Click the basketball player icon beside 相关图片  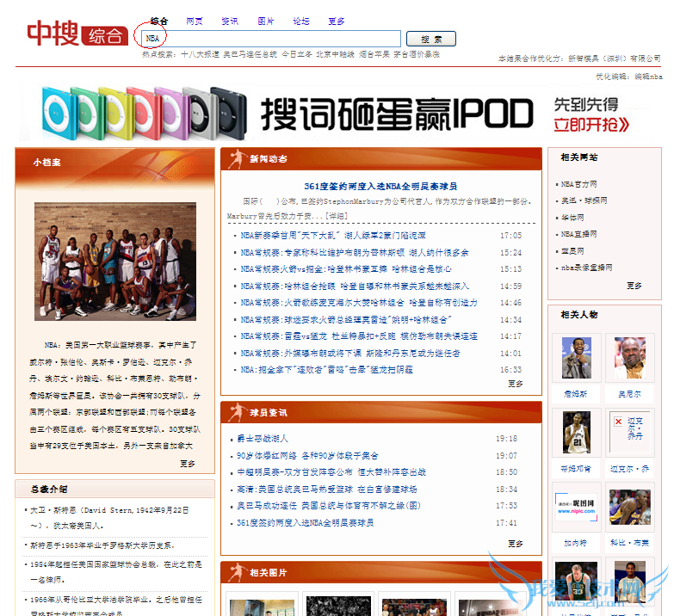click(236, 572)
